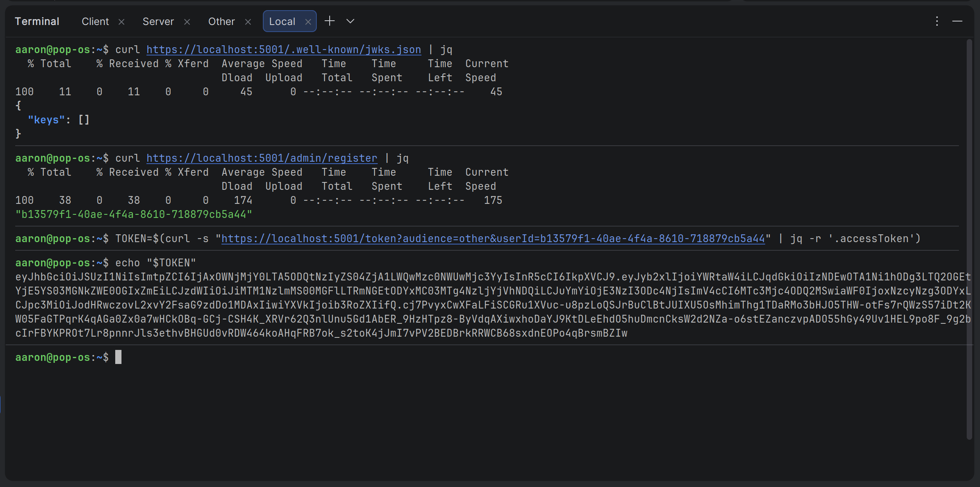Click the terminal vertical scrollbar
This screenshot has width=980, height=487.
click(x=969, y=238)
